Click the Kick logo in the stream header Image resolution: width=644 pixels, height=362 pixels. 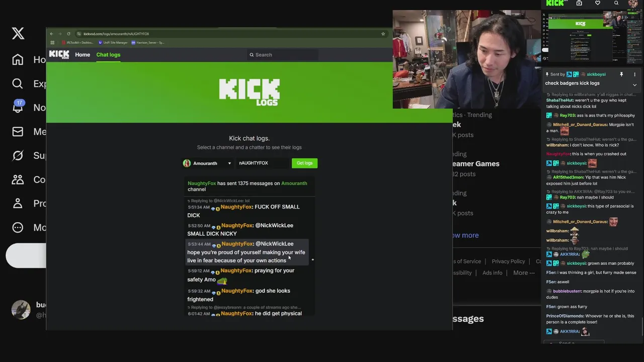(555, 3)
